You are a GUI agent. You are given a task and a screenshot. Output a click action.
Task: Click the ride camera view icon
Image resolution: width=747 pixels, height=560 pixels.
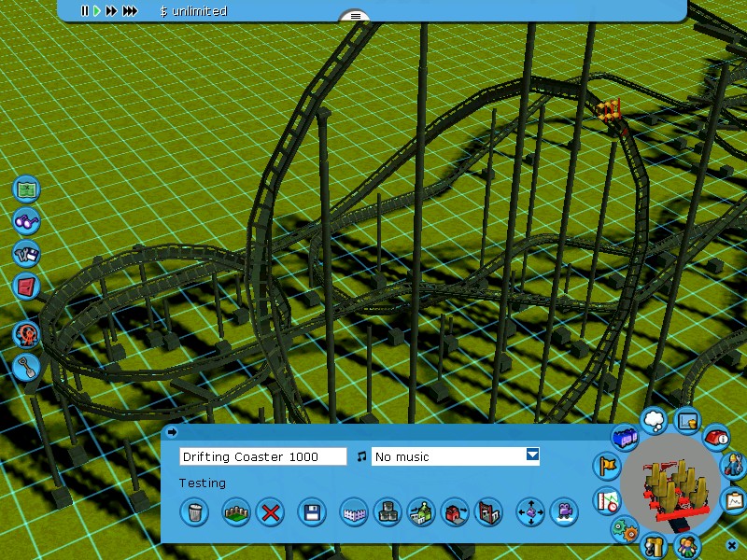coord(564,511)
